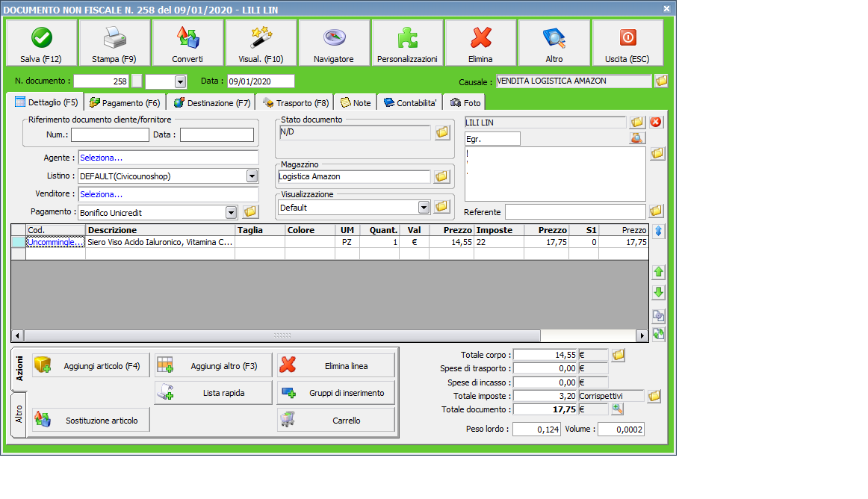Screen dimensions: 868x499
Task: Open the Navigatore compass tool
Action: click(335, 43)
